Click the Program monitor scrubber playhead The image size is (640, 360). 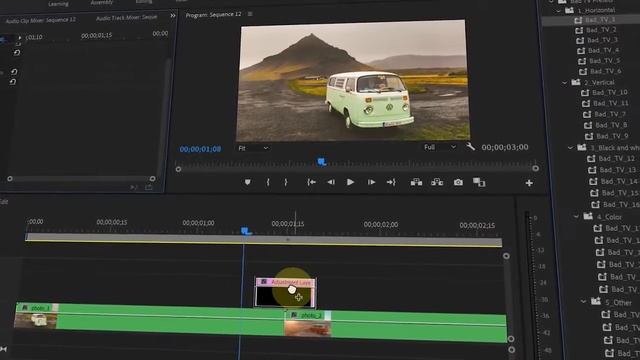(x=322, y=162)
